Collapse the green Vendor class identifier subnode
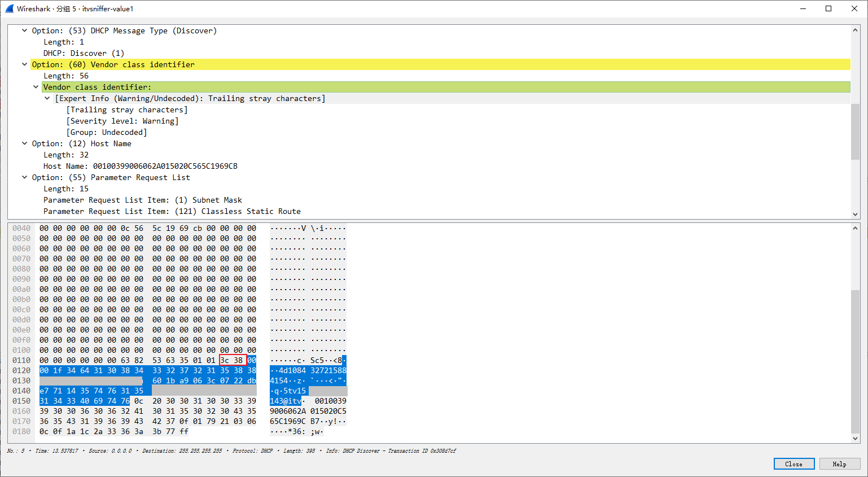868x477 pixels. [36, 87]
